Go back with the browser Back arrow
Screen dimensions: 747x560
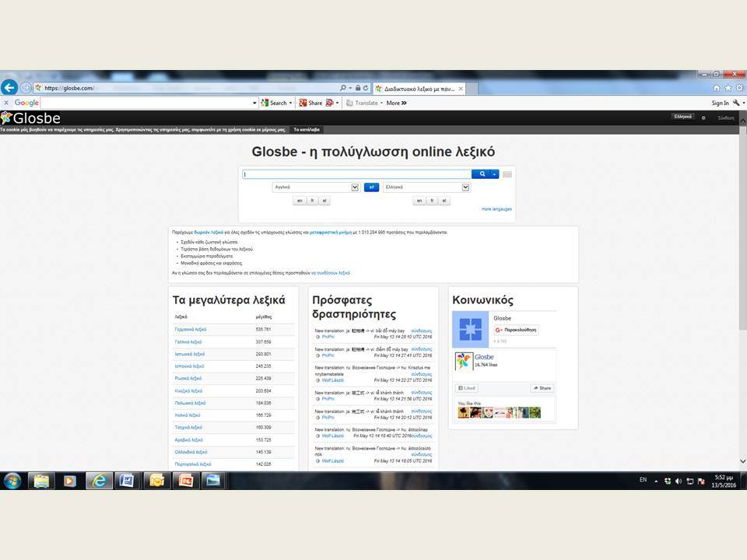tap(9, 88)
